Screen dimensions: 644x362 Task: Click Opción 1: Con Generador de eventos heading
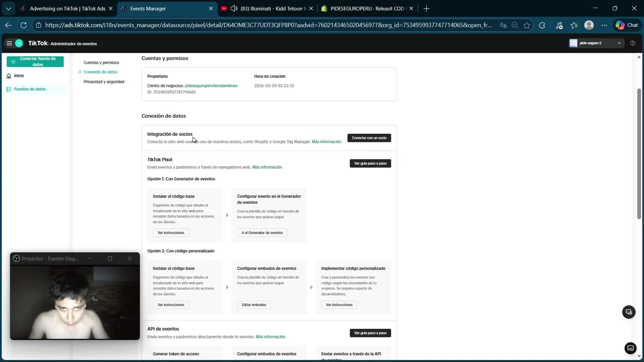point(181,179)
